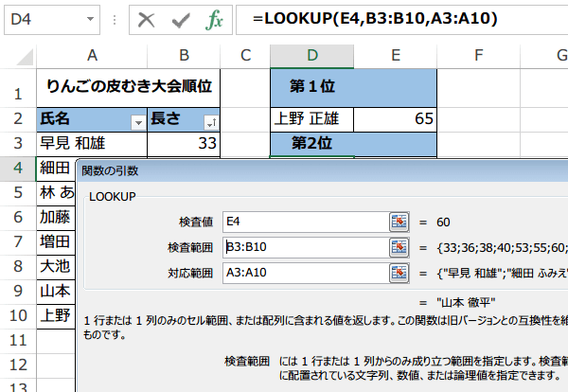This screenshot has height=392, width=568.
Task: Click the 第１位 header cell
Action: coord(353,88)
